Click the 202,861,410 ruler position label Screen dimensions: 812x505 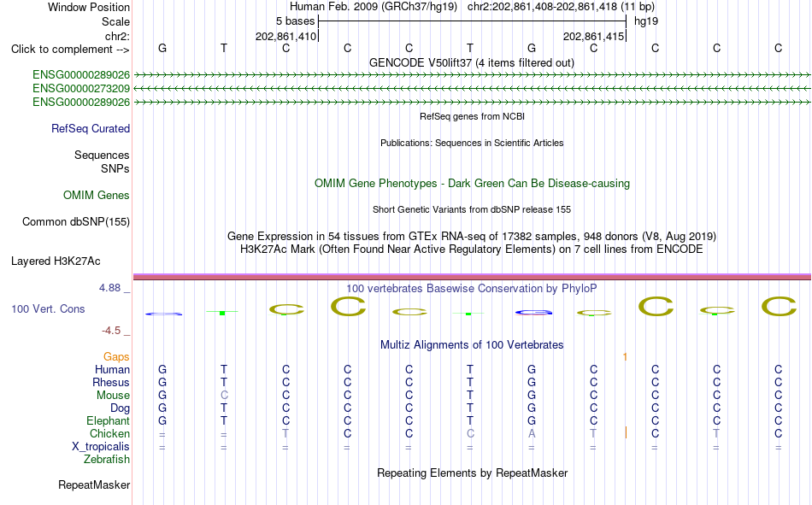point(285,36)
